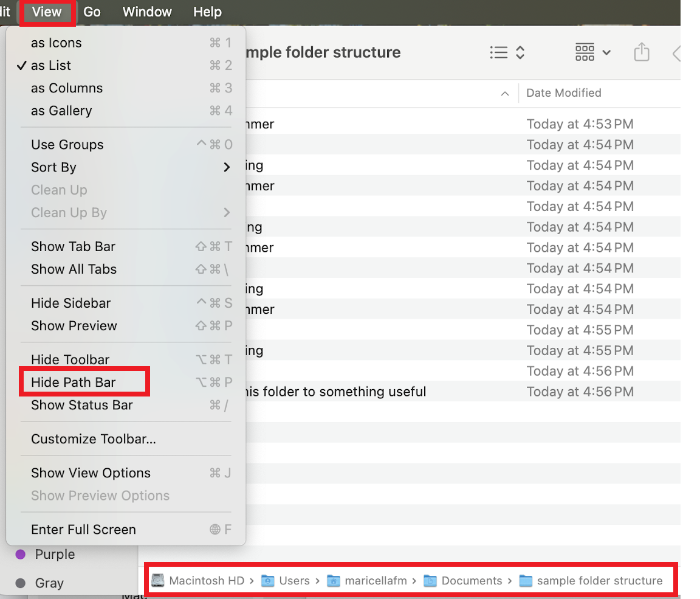Open the Go menu

point(92,12)
